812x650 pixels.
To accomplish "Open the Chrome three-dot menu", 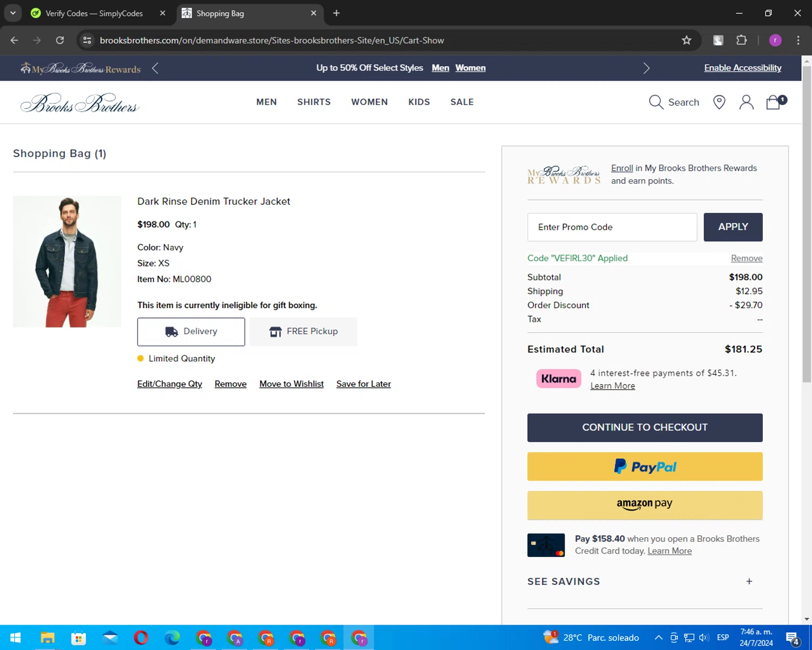I will (x=798, y=40).
